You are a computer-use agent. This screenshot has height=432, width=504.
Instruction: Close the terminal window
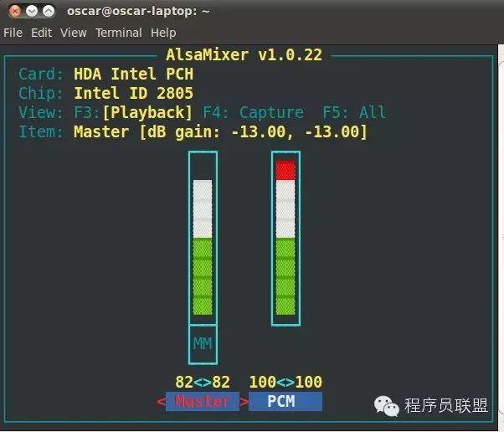click(15, 11)
